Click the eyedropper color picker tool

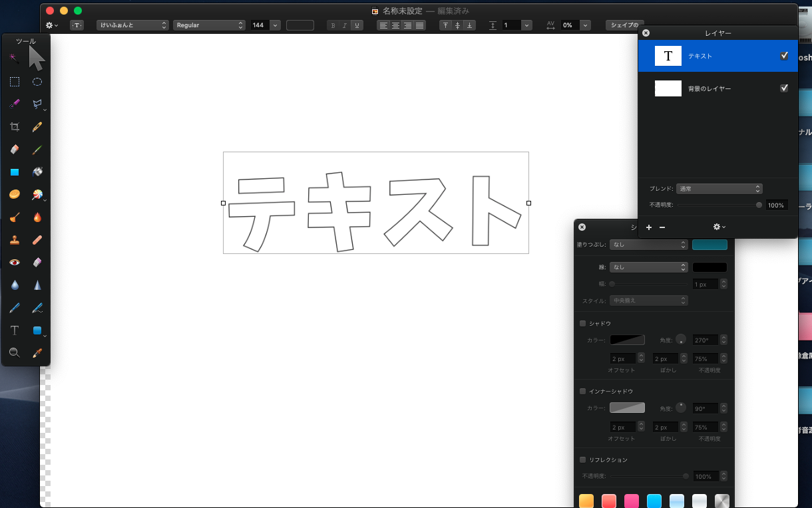click(37, 352)
